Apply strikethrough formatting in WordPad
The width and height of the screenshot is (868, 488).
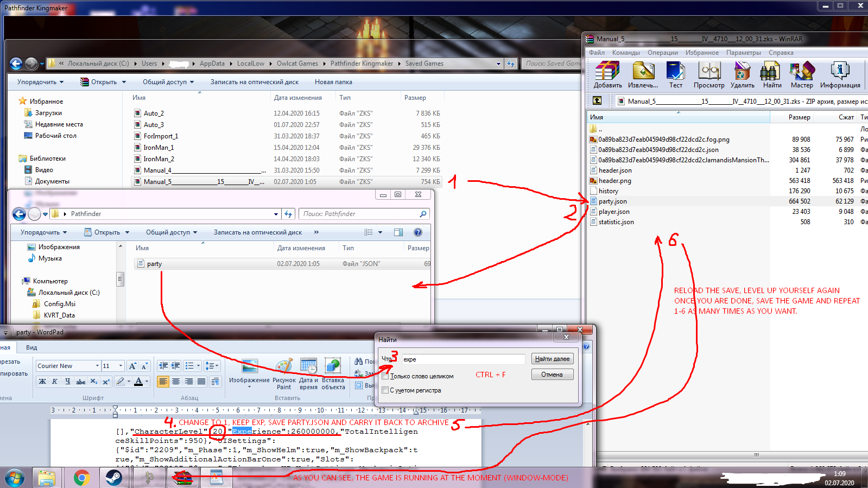coord(81,382)
